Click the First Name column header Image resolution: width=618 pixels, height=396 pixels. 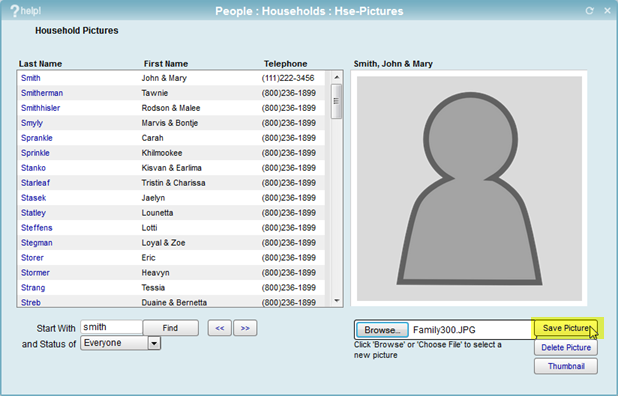point(166,64)
